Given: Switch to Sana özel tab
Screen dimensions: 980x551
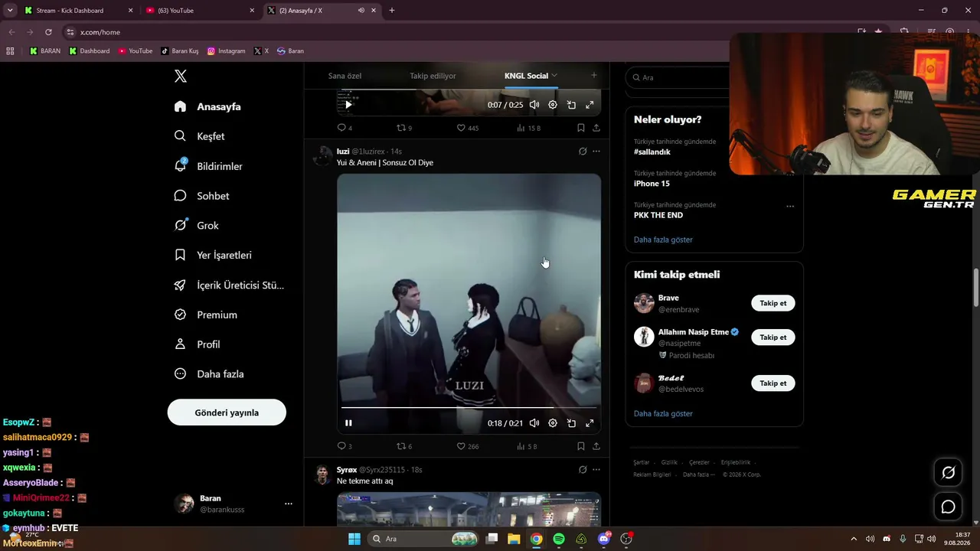Looking at the screenshot, I should [x=345, y=76].
